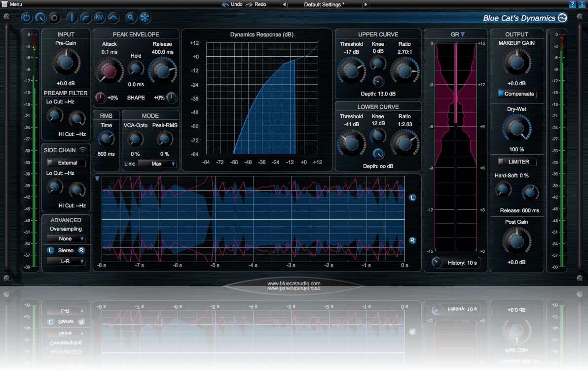
Task: Adjust the History length round knob
Action: 437,262
